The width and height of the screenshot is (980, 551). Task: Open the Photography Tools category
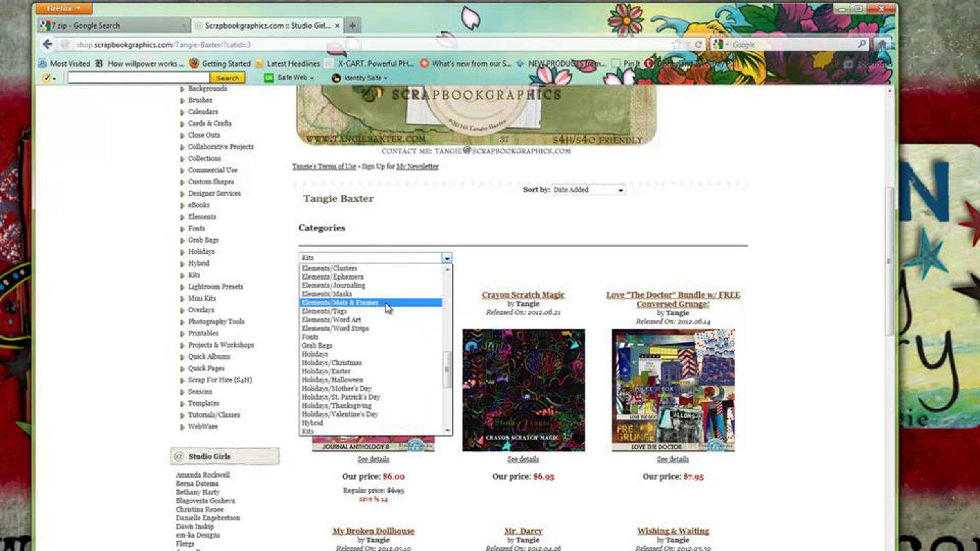(216, 322)
